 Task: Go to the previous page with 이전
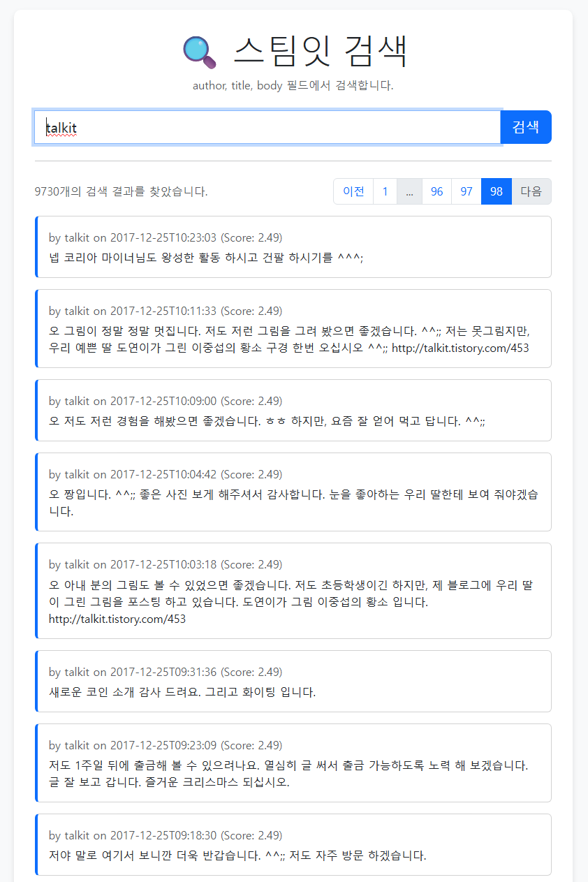click(x=353, y=191)
